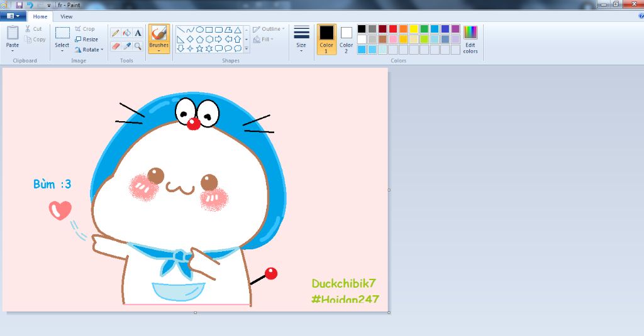Screen dimensions: 644x336
Task: Choose the Rounded rectangular callout shape
Action: 218,48
